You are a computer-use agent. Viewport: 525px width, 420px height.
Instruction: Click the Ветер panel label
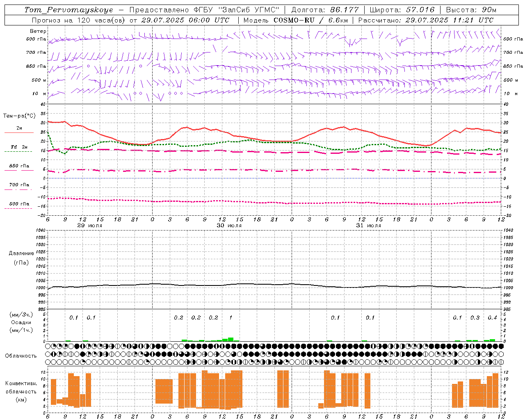coord(38,31)
